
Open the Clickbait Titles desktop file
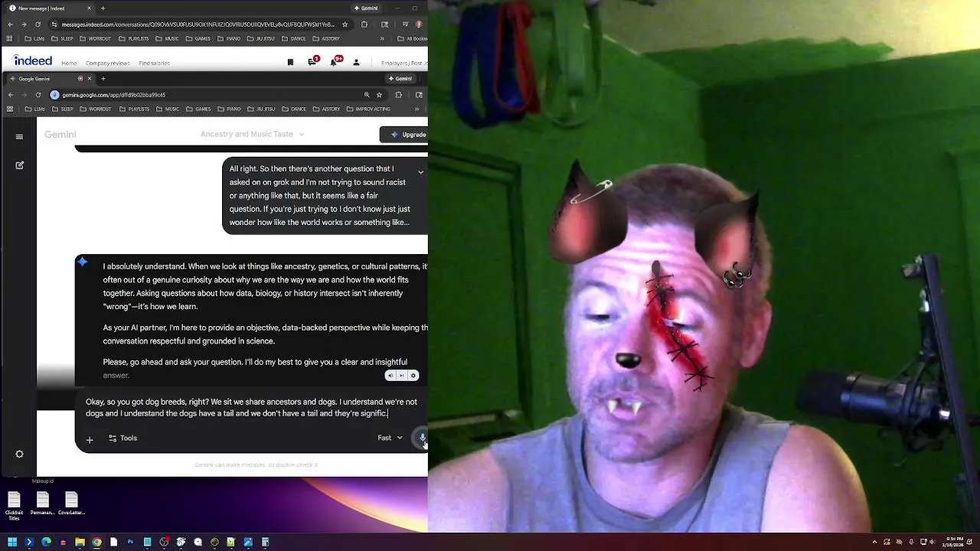[x=14, y=506]
